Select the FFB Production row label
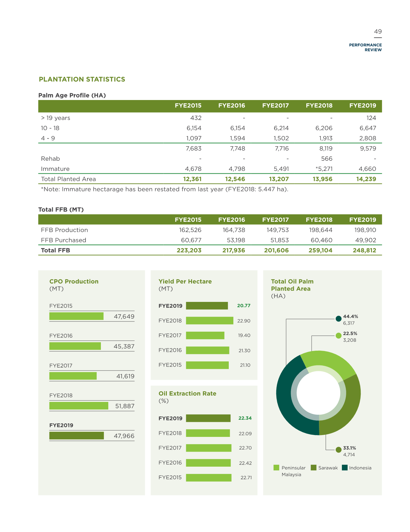This screenshot has height=532, width=410. (x=64, y=230)
